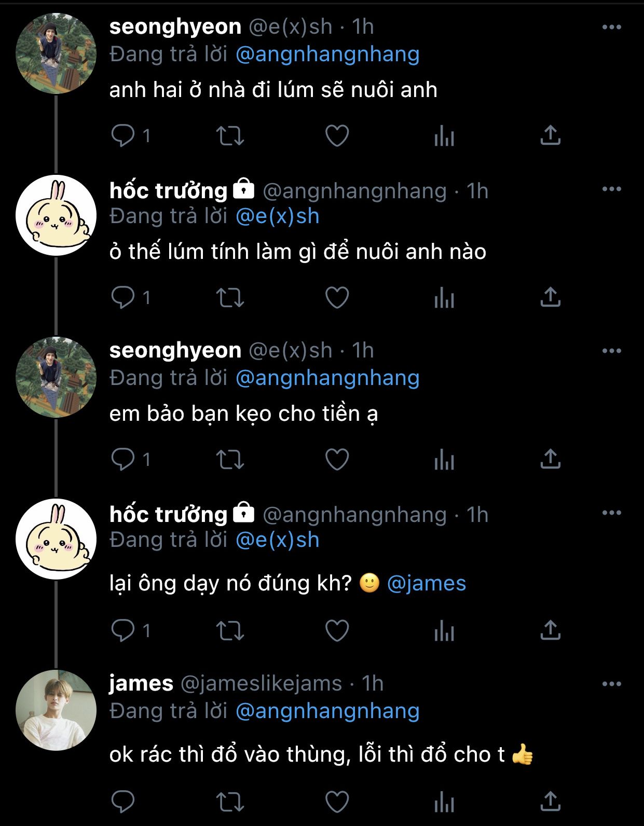Open seonghyeon's display name on third tweet
This screenshot has height=826, width=644.
[175, 351]
